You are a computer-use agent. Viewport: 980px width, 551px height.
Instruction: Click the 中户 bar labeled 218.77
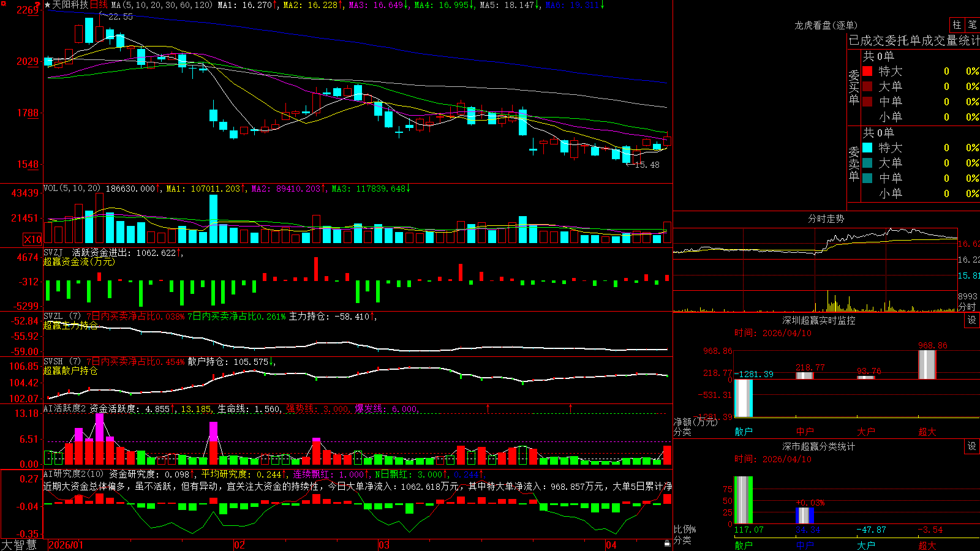805,376
